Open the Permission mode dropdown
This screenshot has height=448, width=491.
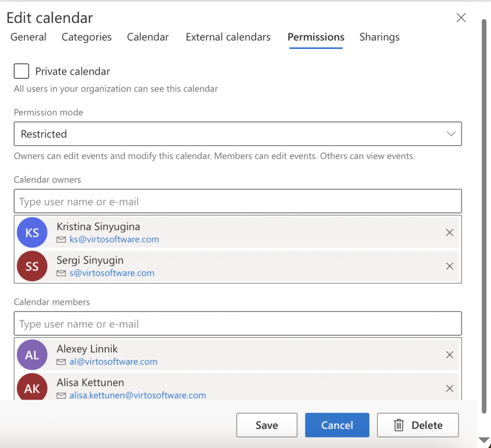pyautogui.click(x=237, y=134)
